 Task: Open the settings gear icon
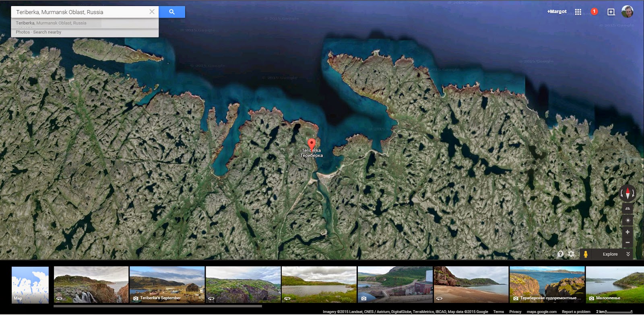tap(571, 254)
